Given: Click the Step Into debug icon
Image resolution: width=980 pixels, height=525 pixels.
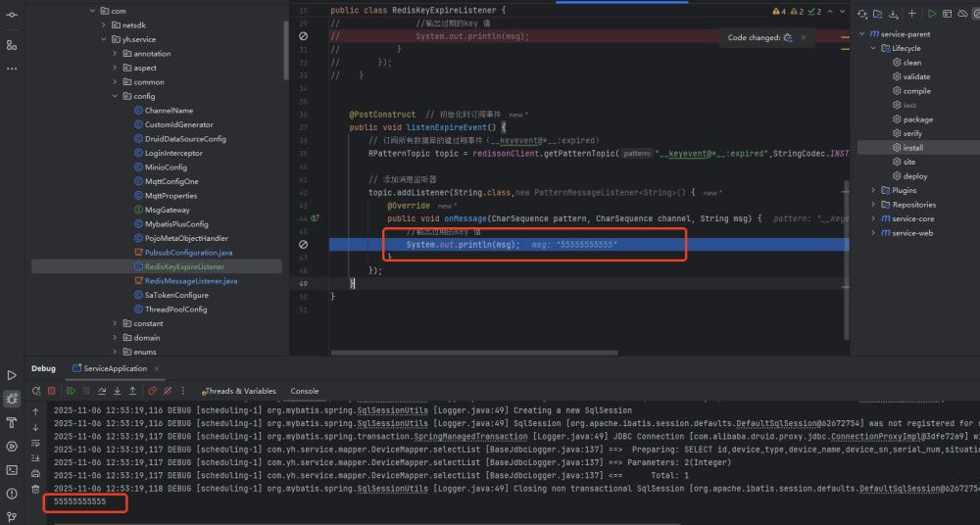Looking at the screenshot, I should coord(117,391).
